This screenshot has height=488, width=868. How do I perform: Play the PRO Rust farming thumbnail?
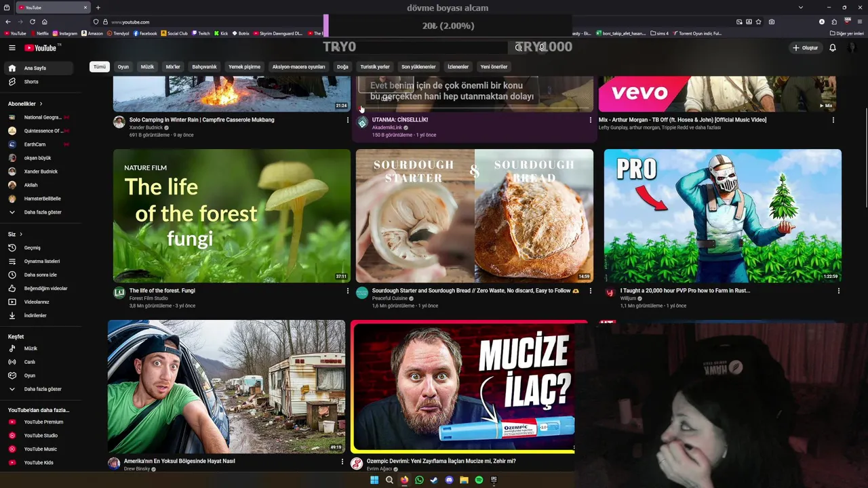[723, 216]
